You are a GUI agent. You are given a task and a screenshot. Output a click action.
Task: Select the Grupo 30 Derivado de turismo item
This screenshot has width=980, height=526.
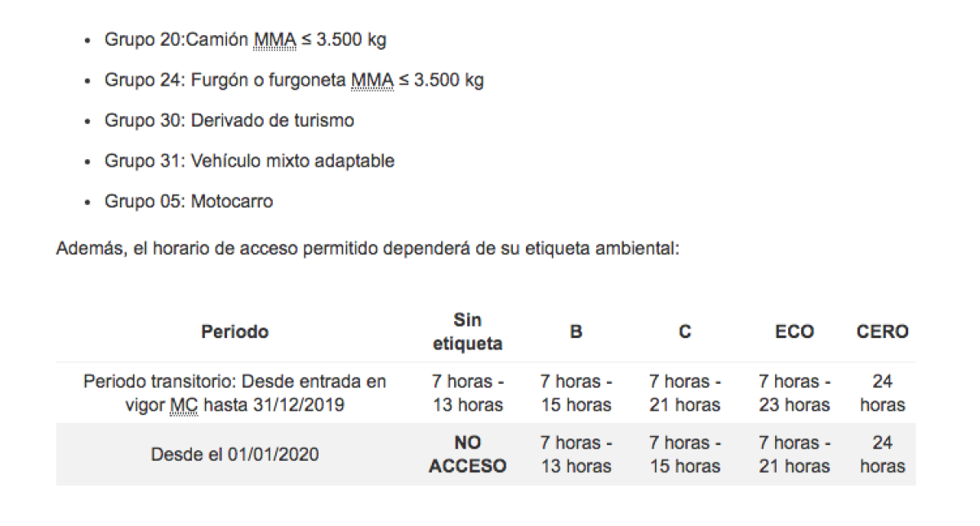click(229, 120)
